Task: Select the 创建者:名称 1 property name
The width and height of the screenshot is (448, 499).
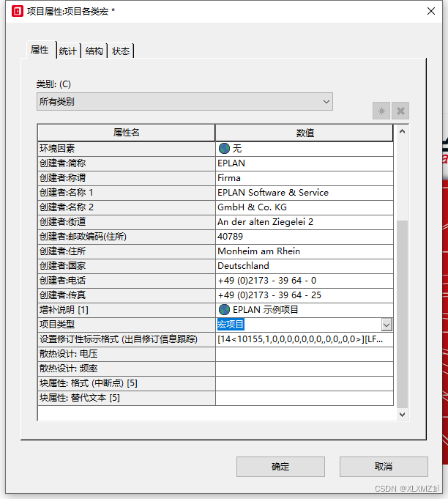Action: tap(126, 193)
